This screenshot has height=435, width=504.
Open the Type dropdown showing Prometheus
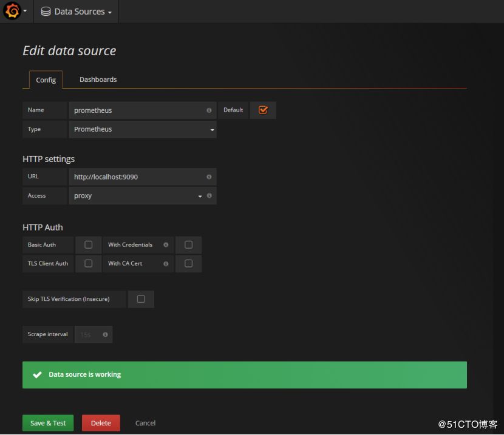click(142, 129)
